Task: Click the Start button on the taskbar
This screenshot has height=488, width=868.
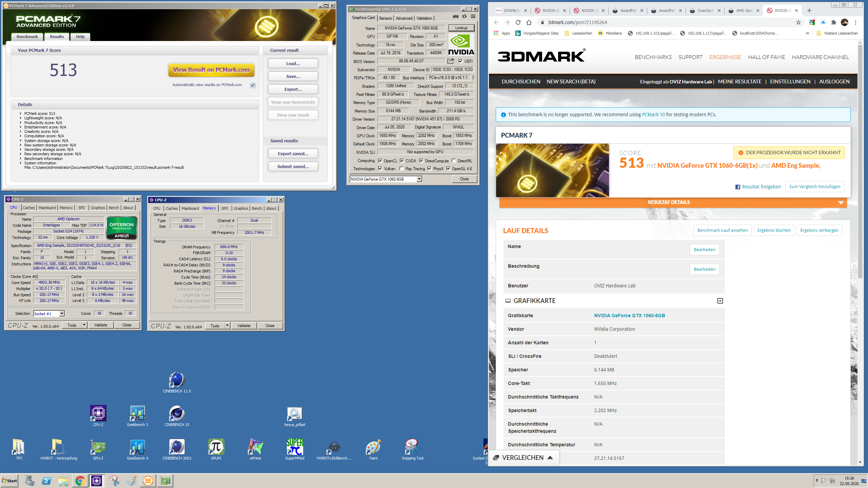Action: coord(9,481)
